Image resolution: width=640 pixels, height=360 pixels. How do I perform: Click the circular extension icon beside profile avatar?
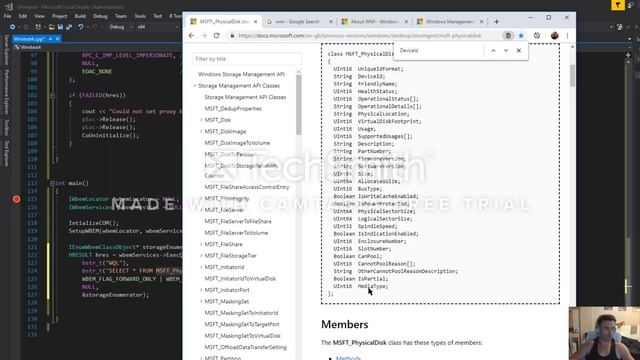[537, 36]
